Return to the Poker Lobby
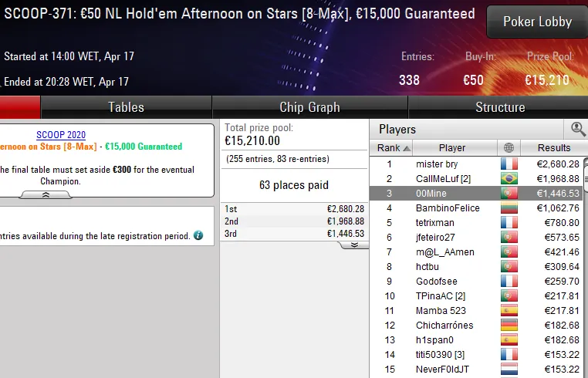The height and width of the screenshot is (378, 588). (x=537, y=22)
